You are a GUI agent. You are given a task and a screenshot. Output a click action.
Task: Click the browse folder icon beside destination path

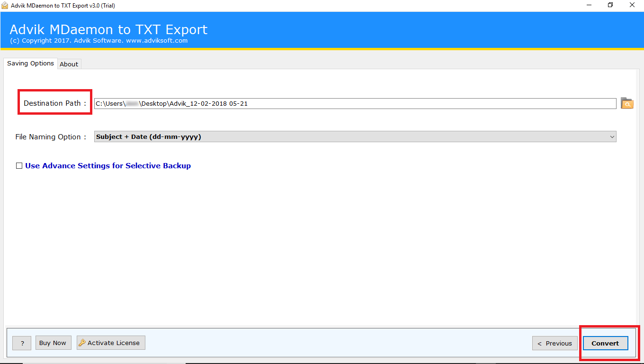pos(627,103)
